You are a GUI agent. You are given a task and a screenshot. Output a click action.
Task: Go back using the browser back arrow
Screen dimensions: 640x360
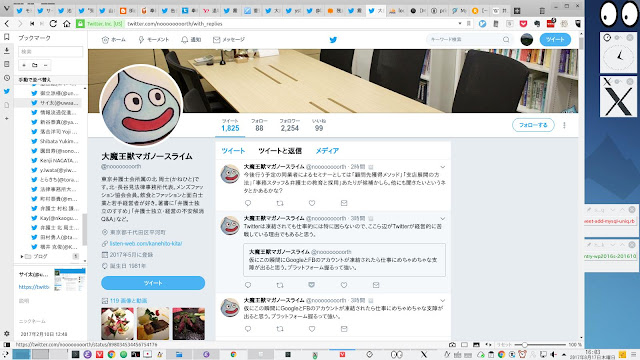pyautogui.click(x=7, y=24)
